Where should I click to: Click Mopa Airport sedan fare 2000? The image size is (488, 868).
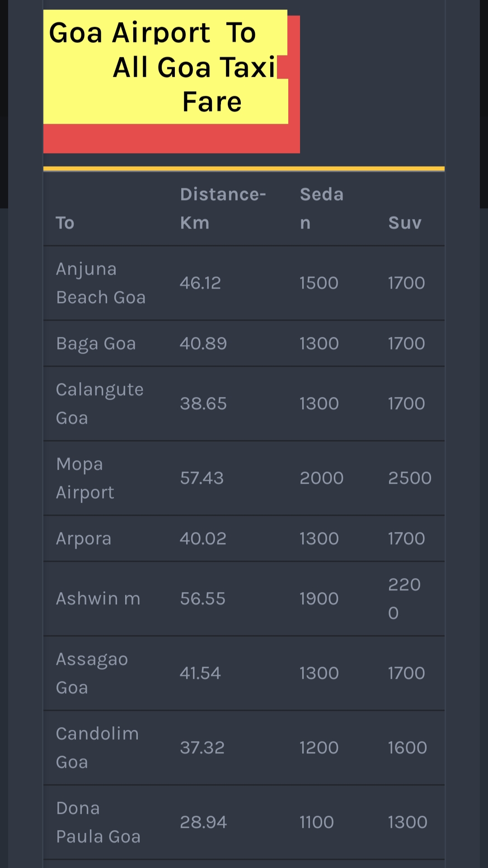tap(322, 478)
